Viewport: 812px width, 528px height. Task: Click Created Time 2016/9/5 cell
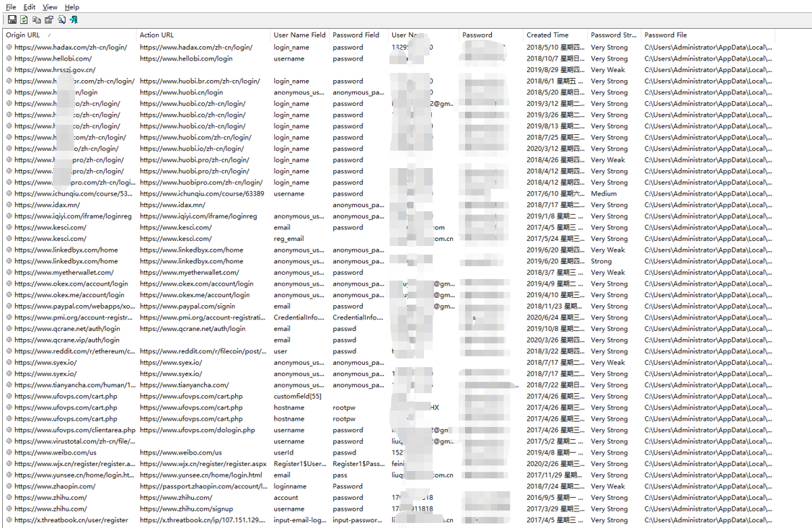pos(555,498)
